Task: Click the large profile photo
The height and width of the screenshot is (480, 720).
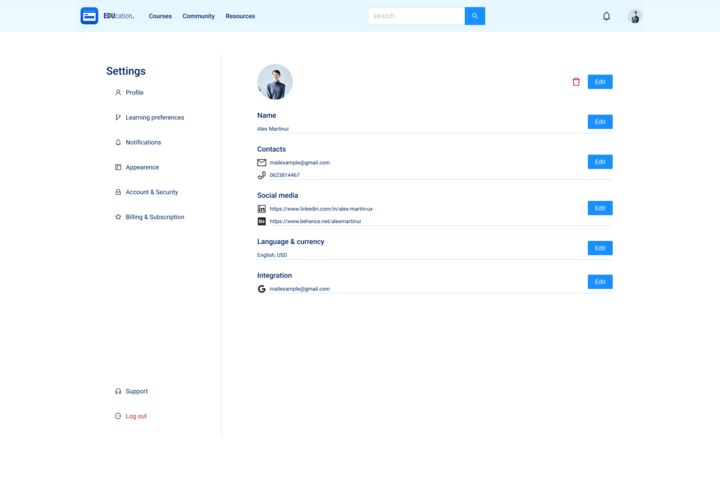Action: 275,82
